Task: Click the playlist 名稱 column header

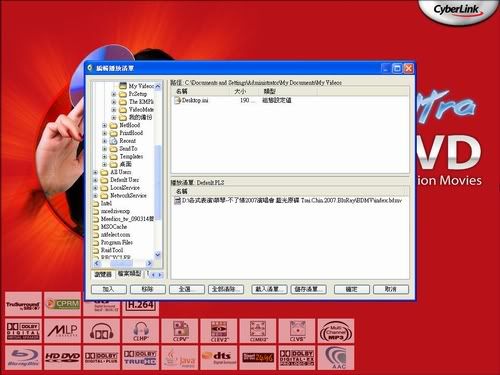Action: point(290,191)
